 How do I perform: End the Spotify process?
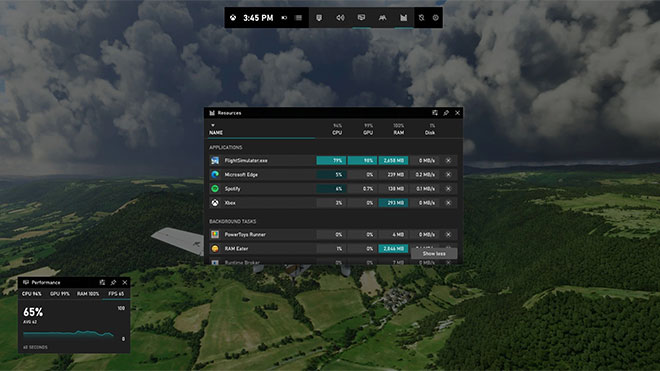click(448, 189)
